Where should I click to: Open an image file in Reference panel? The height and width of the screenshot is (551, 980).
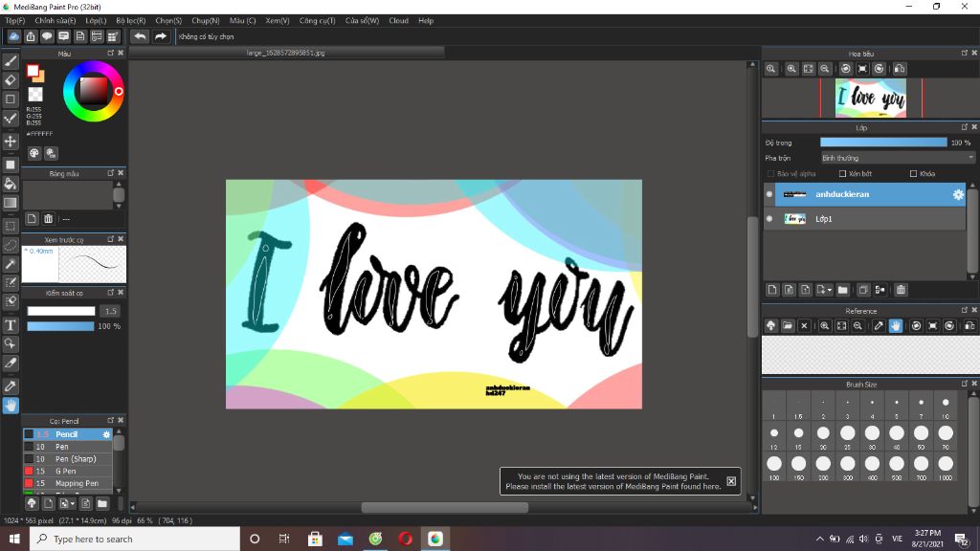point(788,325)
